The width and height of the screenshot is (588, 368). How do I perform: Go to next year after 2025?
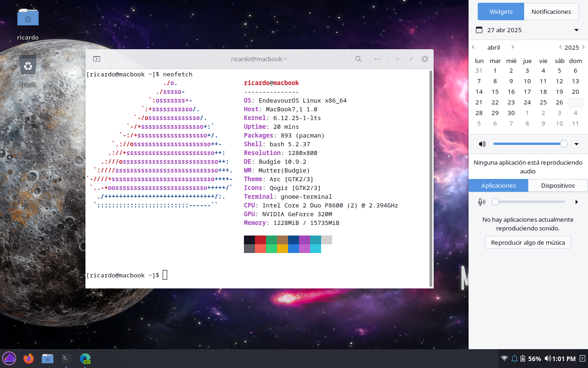(x=583, y=47)
